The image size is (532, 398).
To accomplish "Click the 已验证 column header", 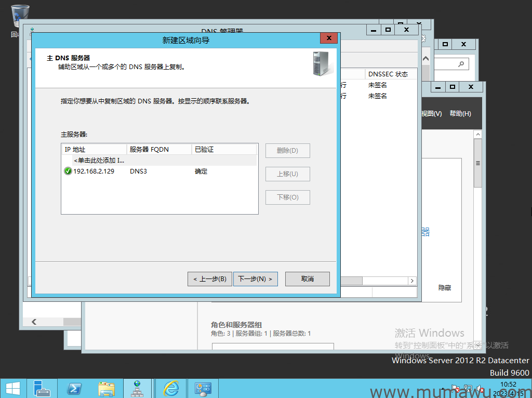I will click(x=224, y=150).
